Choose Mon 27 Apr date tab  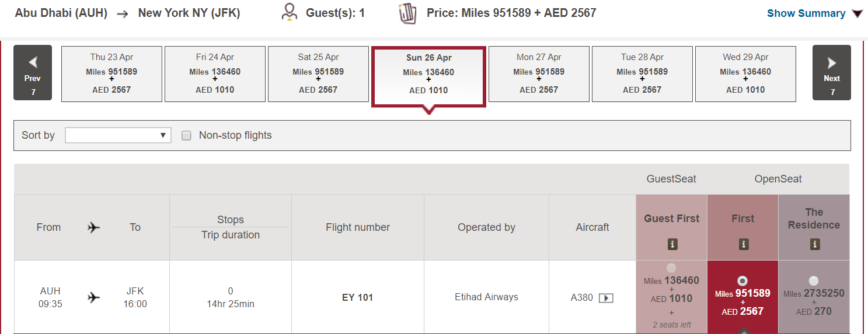tap(539, 74)
